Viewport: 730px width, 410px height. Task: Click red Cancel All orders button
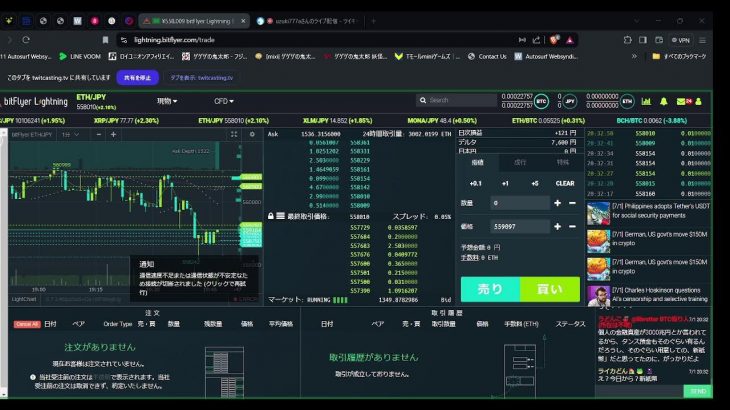[27, 324]
